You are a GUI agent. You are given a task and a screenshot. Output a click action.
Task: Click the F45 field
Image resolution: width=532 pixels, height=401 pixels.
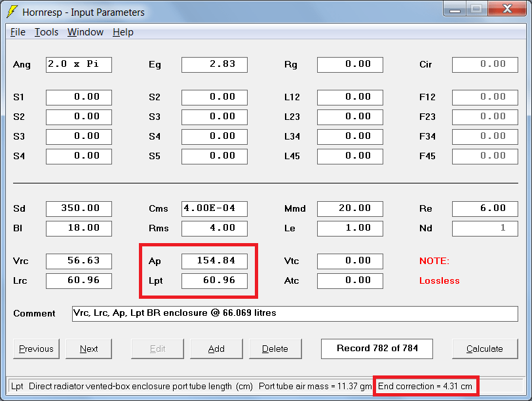tap(485, 157)
